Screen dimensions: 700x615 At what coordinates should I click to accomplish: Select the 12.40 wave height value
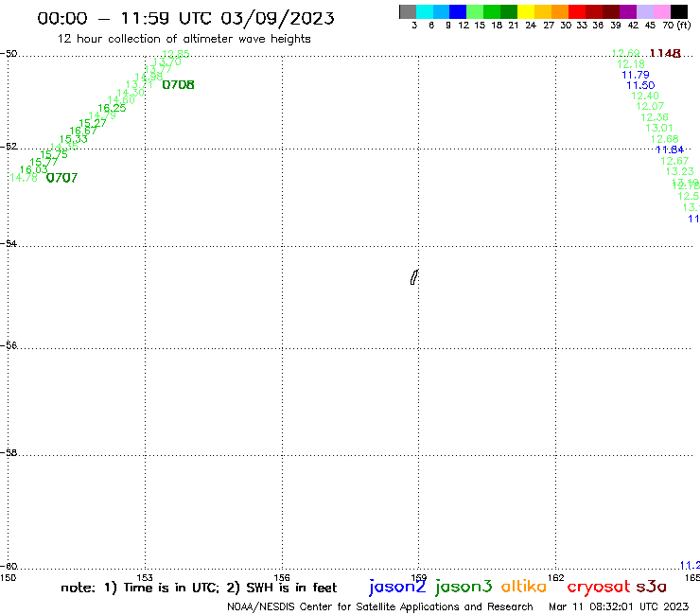click(x=645, y=96)
